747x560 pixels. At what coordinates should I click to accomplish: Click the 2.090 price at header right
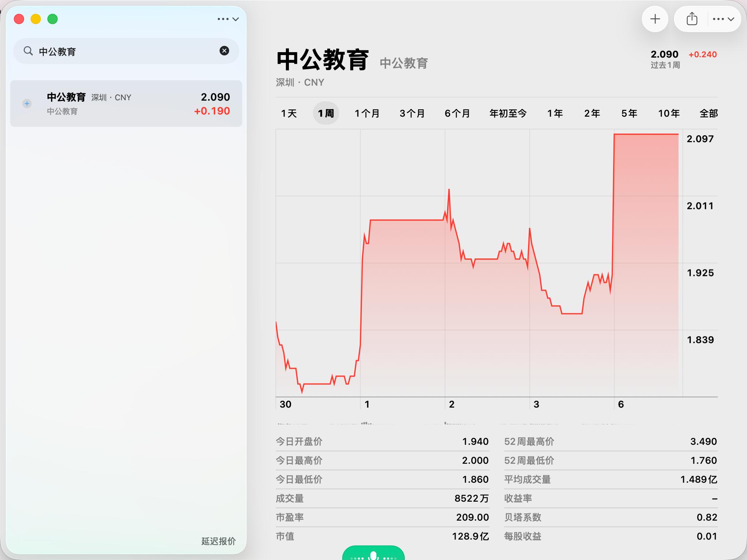tap(664, 54)
